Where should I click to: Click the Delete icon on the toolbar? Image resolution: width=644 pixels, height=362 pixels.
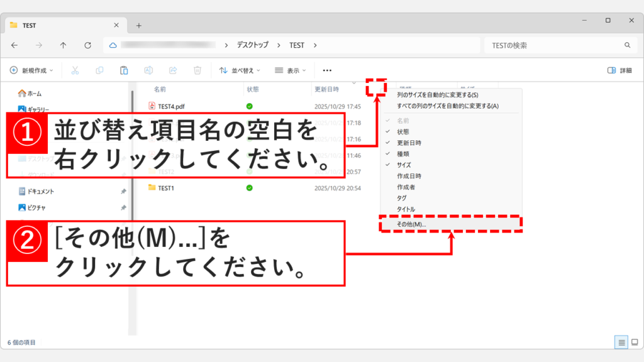coord(198,70)
